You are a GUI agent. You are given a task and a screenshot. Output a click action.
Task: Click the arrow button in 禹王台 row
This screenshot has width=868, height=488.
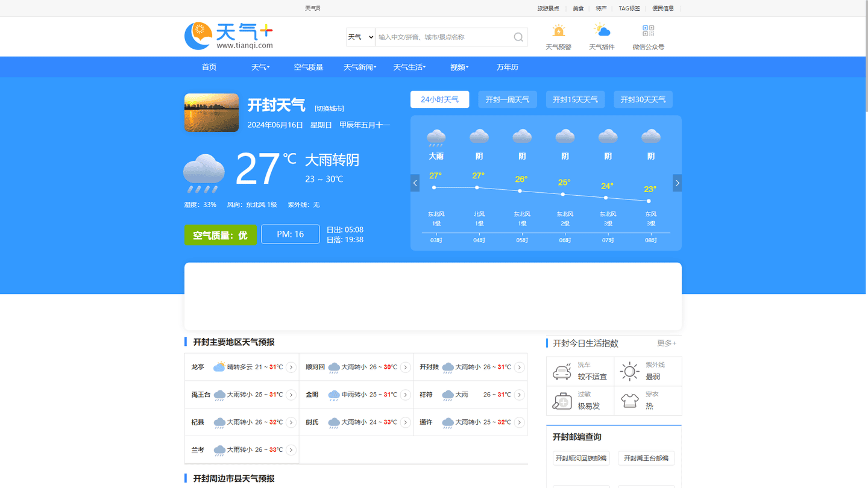(x=291, y=395)
